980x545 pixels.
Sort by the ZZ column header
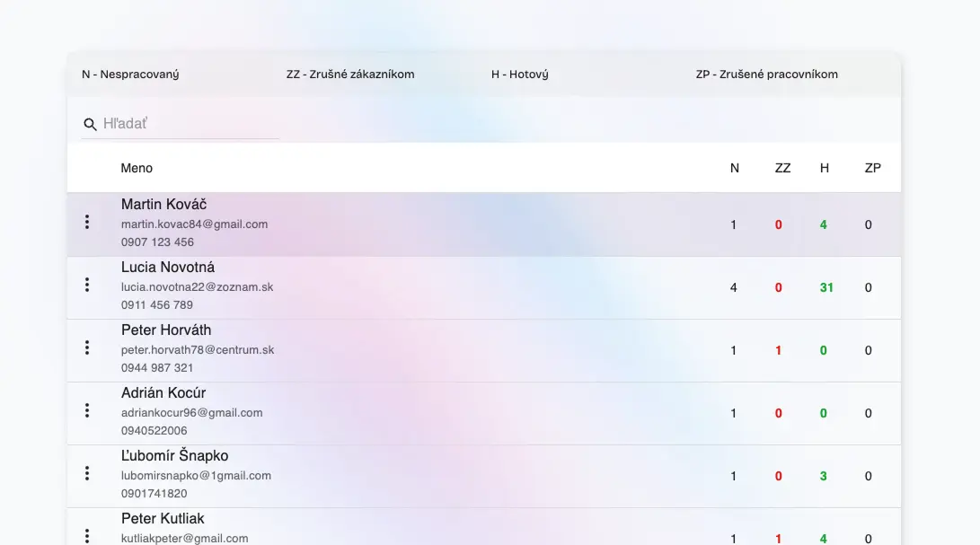point(782,168)
